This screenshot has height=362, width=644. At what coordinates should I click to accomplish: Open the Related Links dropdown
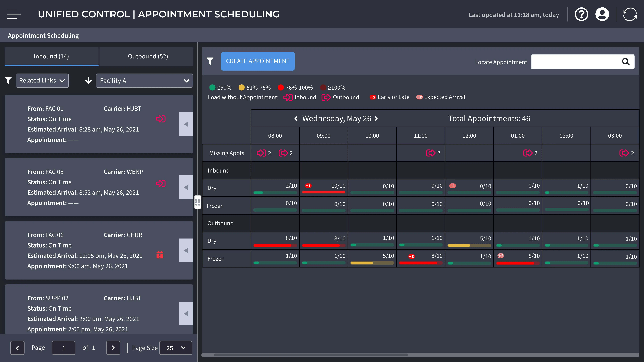click(42, 80)
